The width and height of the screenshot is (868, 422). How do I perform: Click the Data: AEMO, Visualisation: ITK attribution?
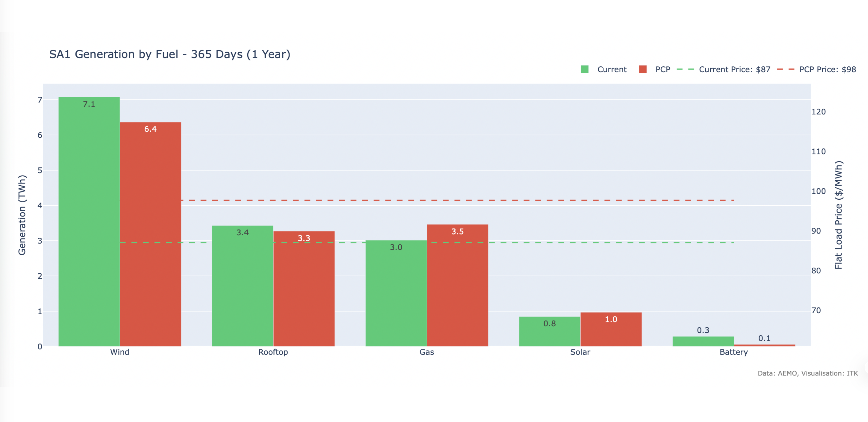807,373
